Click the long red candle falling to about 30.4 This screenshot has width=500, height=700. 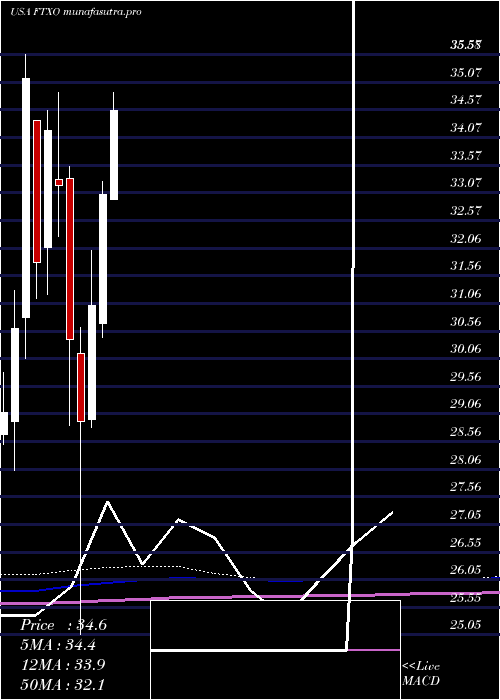[x=70, y=259]
